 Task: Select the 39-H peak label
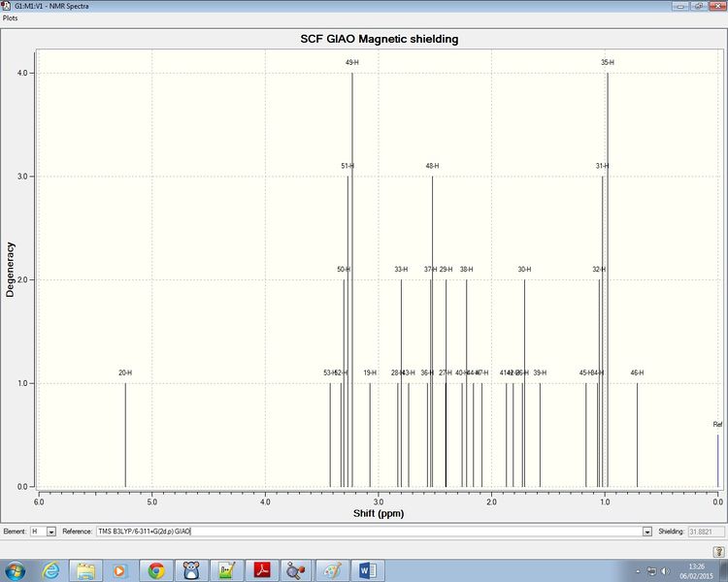[540, 372]
